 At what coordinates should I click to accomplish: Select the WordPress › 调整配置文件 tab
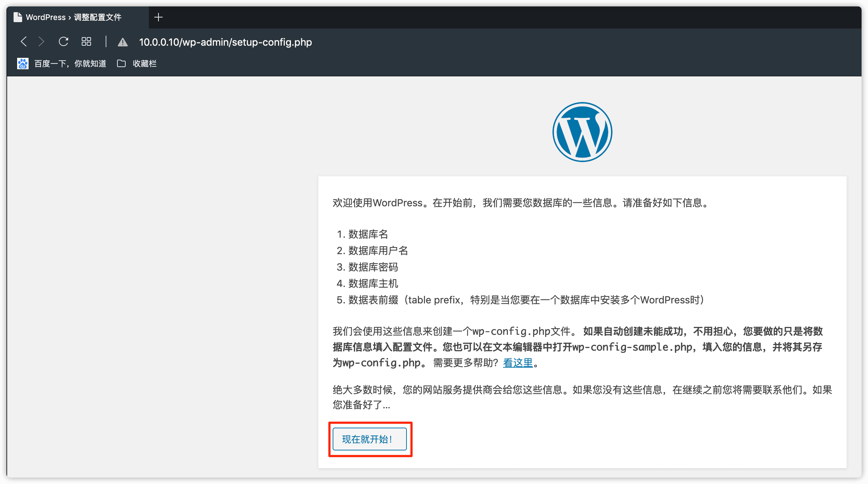[x=74, y=17]
